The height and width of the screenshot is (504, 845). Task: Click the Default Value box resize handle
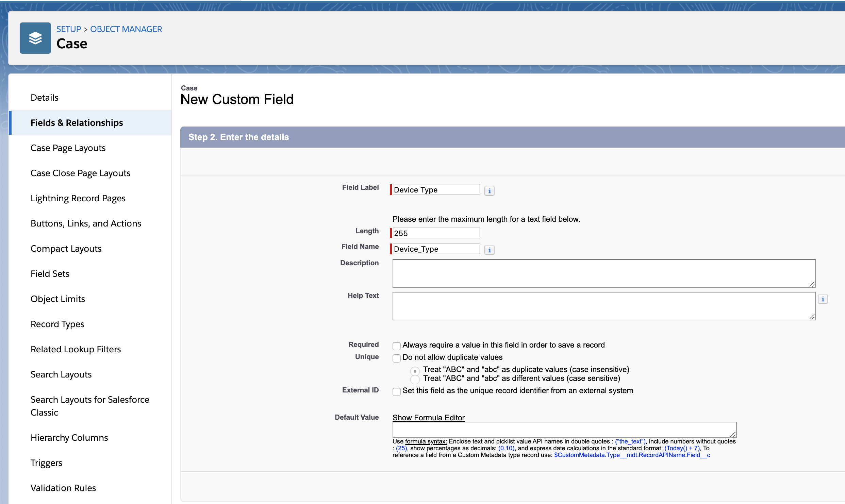pos(733,434)
